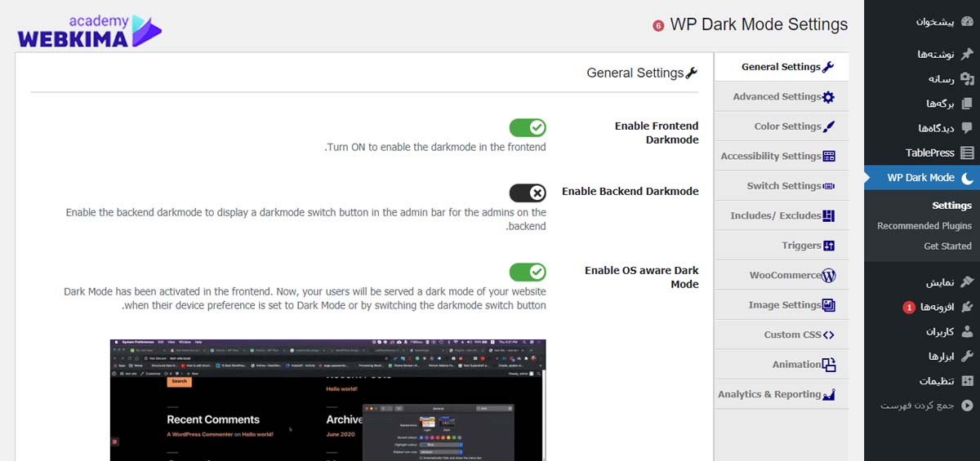Click the Color Settings brush icon

click(x=829, y=126)
